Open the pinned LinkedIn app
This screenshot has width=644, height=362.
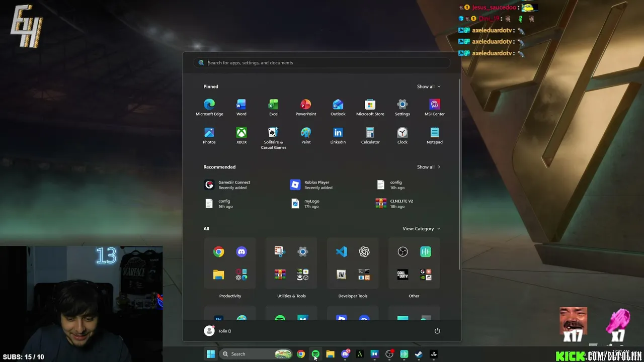(x=338, y=136)
